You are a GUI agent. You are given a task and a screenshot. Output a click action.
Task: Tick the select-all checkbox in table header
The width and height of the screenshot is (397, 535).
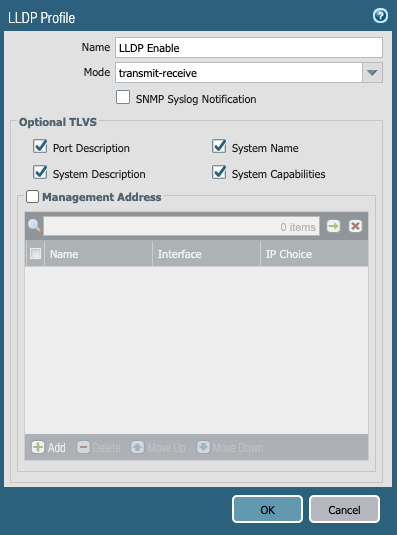tap(35, 254)
